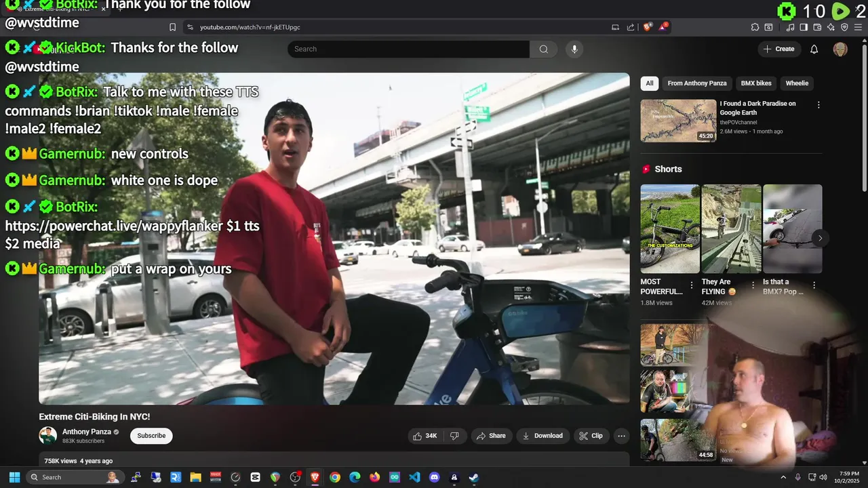Open the Windows Start menu
The width and height of the screenshot is (868, 488).
point(14,477)
